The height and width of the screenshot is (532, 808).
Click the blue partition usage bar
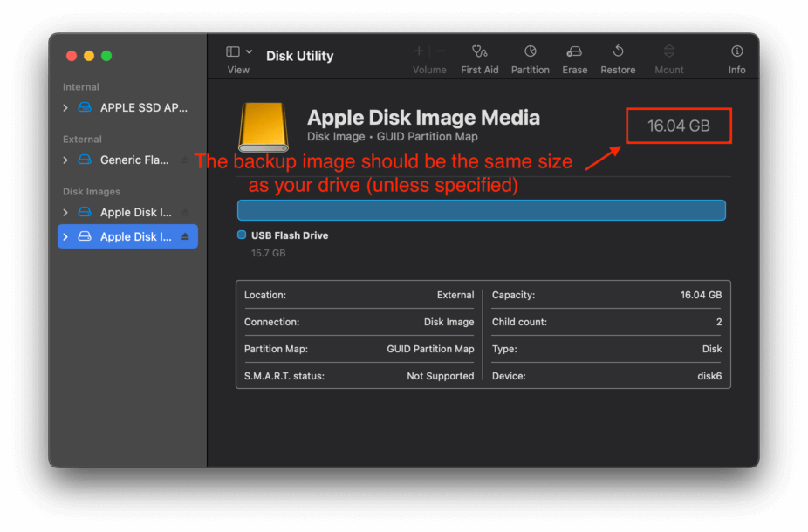click(482, 210)
